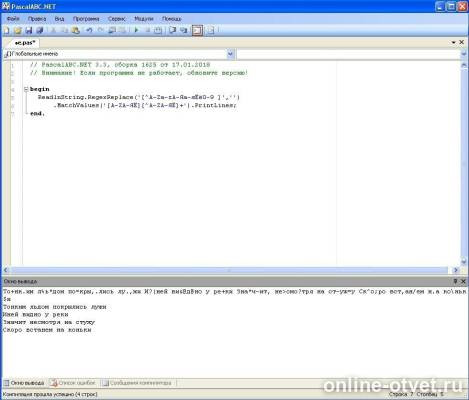Click the Paste clipboard icon
Image resolution: width=469 pixels, height=400 pixels.
[x=76, y=31]
